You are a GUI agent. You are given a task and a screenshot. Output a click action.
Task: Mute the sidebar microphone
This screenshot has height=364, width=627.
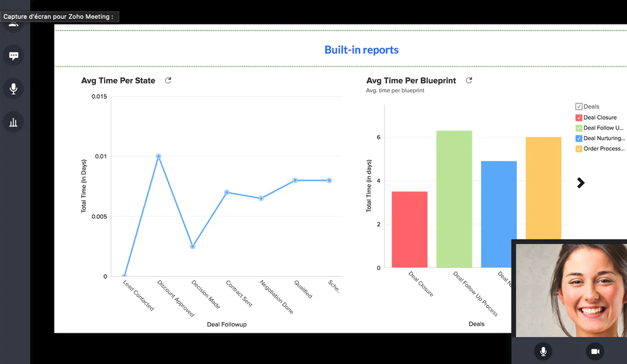click(14, 89)
